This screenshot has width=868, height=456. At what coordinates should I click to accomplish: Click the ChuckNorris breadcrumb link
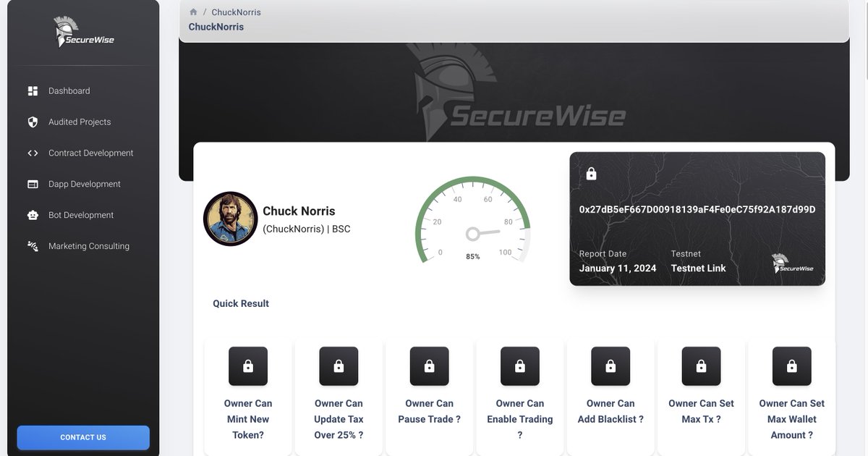coord(236,12)
